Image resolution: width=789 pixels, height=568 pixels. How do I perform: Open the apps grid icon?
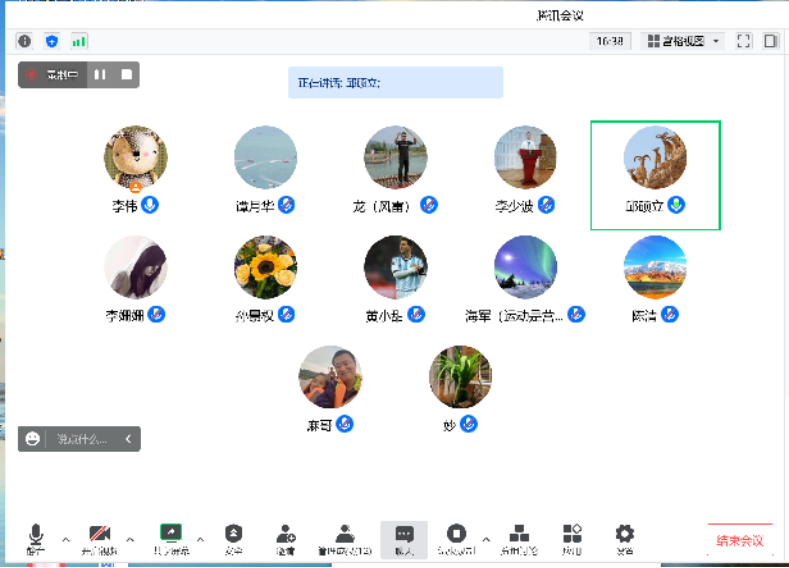pyautogui.click(x=572, y=538)
